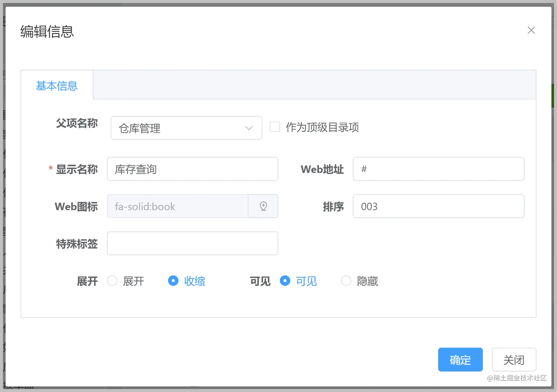Focus the 显示名称 input containing 库存查询
The image size is (557, 392).
193,169
